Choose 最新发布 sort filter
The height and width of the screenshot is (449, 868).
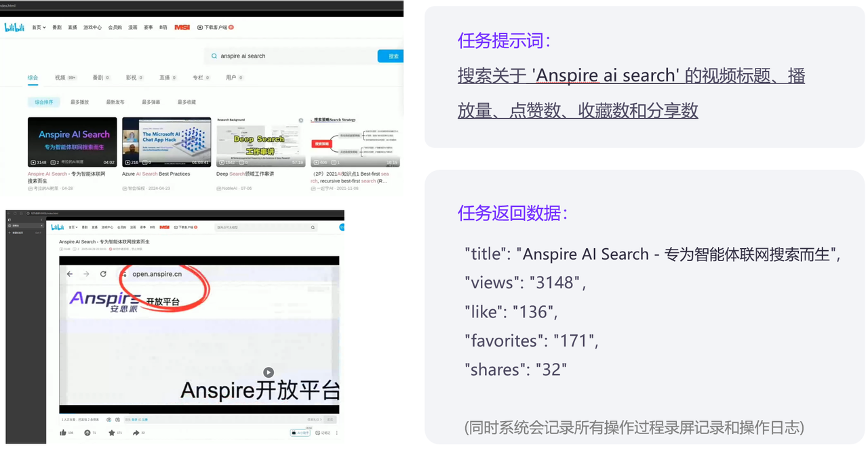click(115, 102)
